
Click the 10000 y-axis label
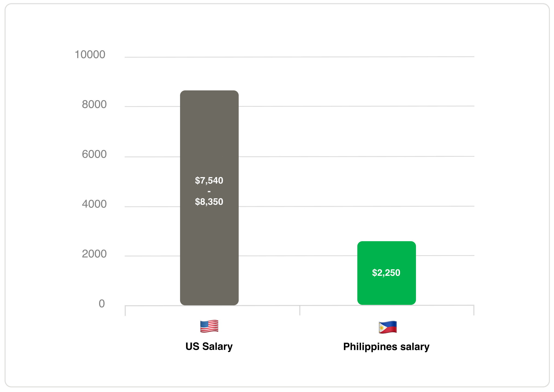click(90, 55)
